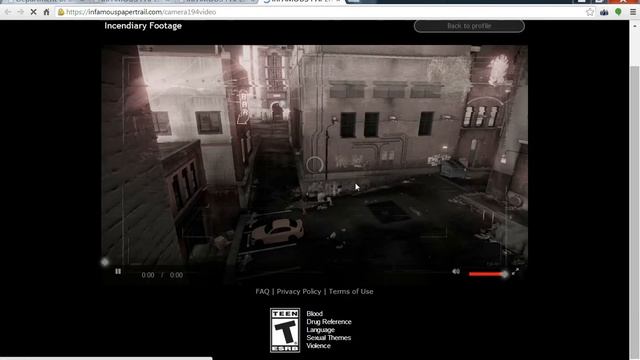Pause the Incendiary Footage video
640x360 pixels.
[x=118, y=271]
